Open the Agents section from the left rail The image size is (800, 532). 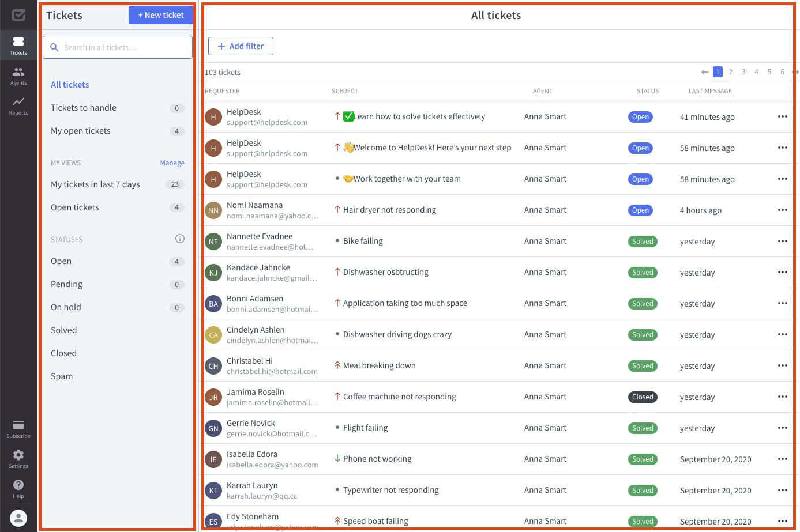click(x=18, y=73)
